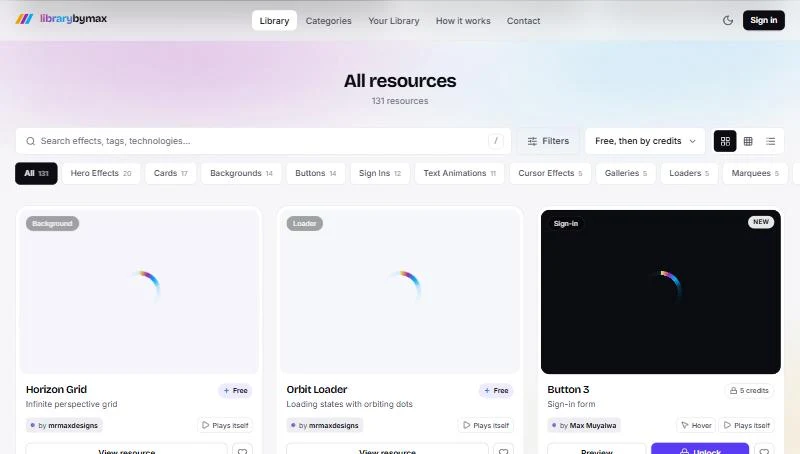This screenshot has width=800, height=454.
Task: Filter by Text Animations category
Action: [x=460, y=173]
